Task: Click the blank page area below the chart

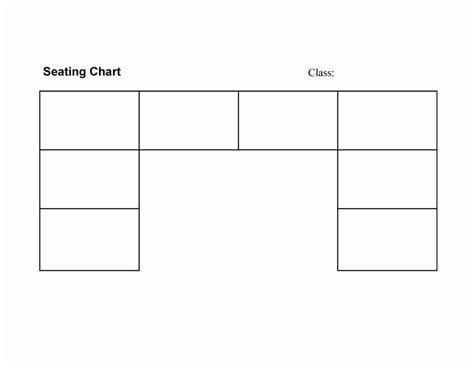Action: tap(238, 317)
